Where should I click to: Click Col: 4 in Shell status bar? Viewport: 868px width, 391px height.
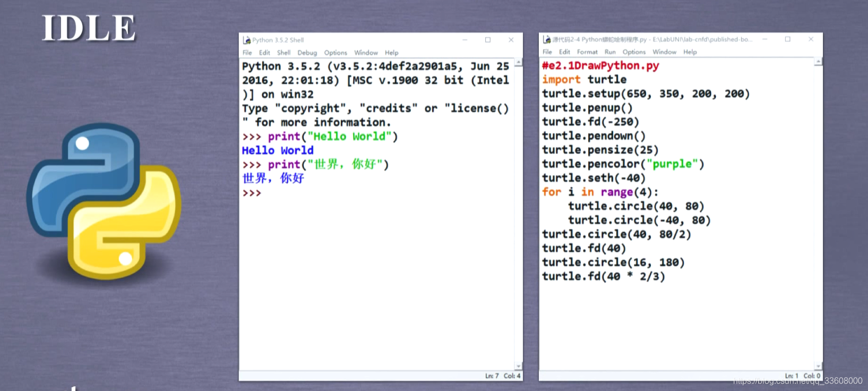[512, 376]
